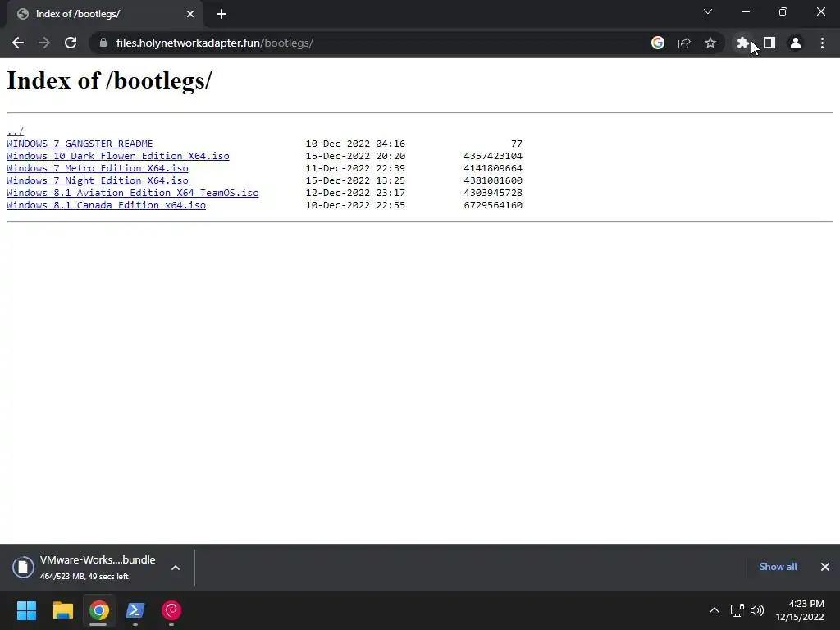Click the forward navigation arrow
The image size is (840, 630).
[44, 43]
